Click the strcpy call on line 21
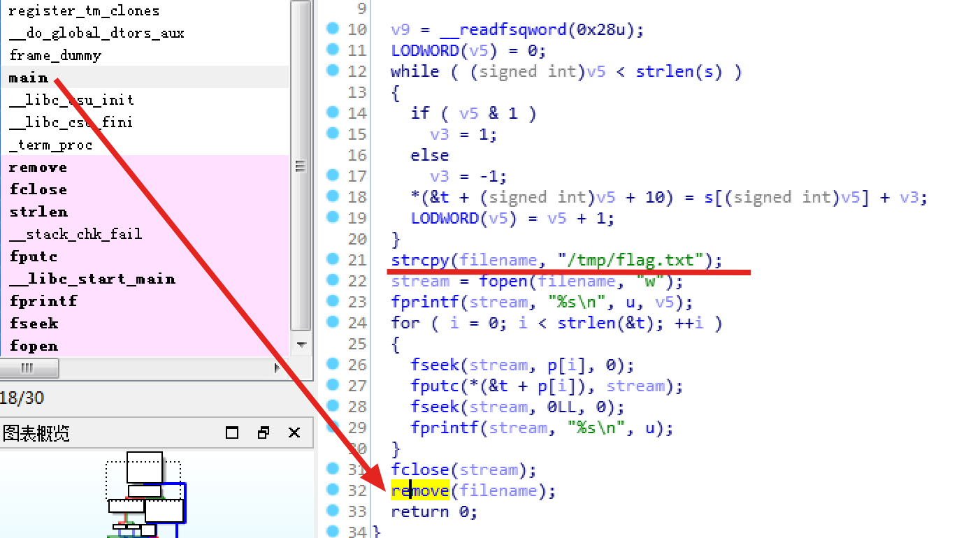This screenshot has width=980, height=538. [419, 260]
